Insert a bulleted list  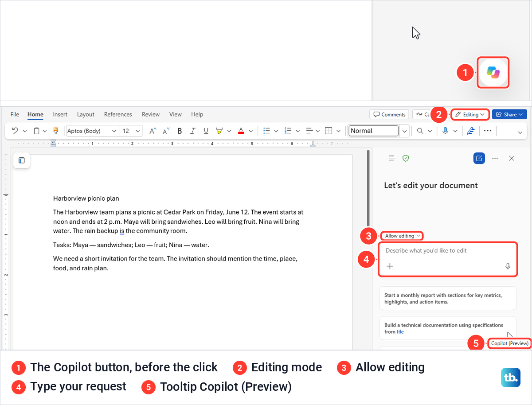[266, 131]
